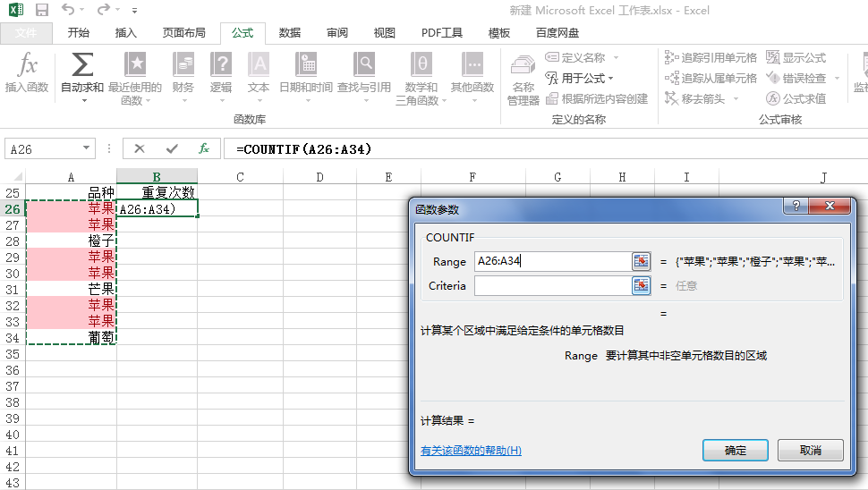Expand the Remove Arrows dropdown arrow

coord(736,98)
